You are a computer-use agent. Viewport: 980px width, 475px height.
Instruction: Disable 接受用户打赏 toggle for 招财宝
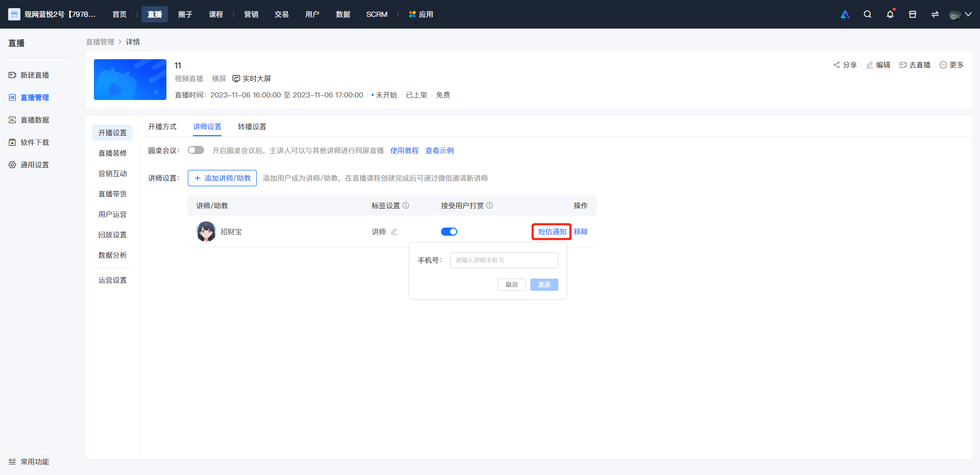point(449,232)
